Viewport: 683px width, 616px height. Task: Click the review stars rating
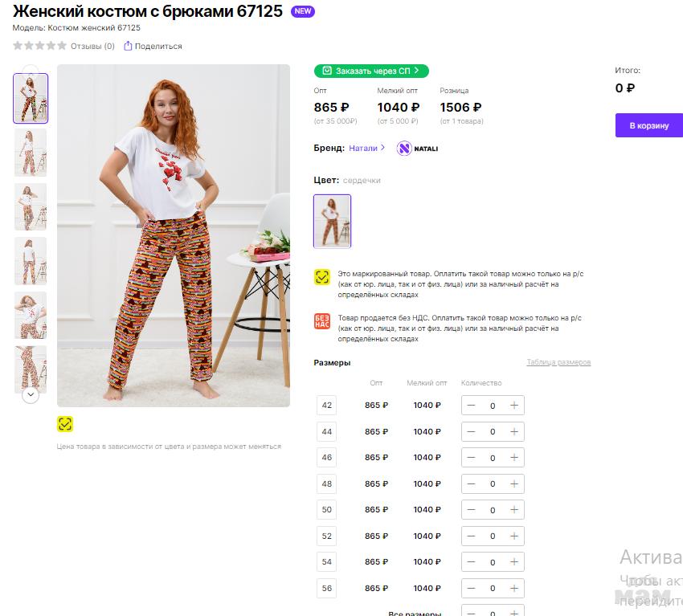(39, 46)
